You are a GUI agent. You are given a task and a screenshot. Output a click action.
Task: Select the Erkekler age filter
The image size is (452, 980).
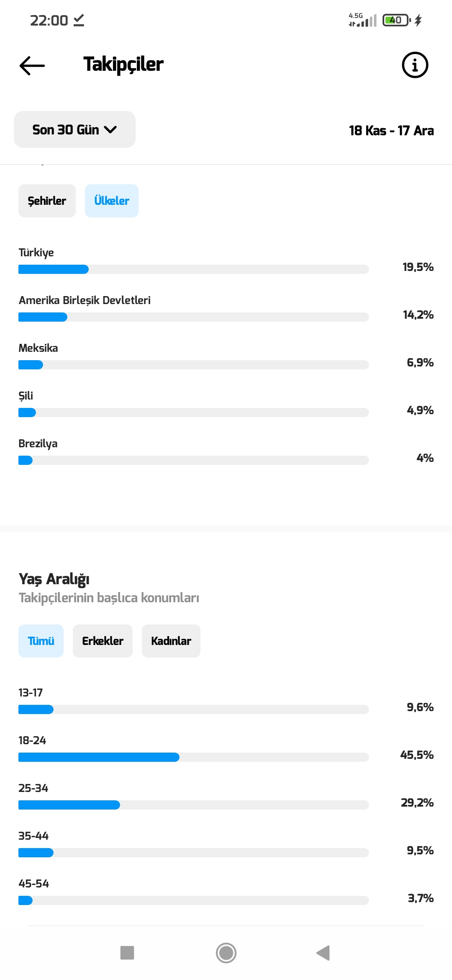click(103, 641)
